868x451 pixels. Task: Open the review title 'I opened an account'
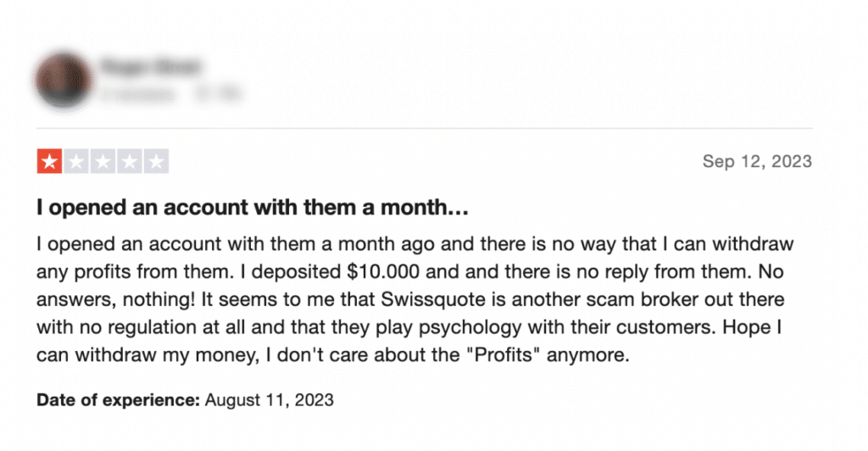pos(253,208)
